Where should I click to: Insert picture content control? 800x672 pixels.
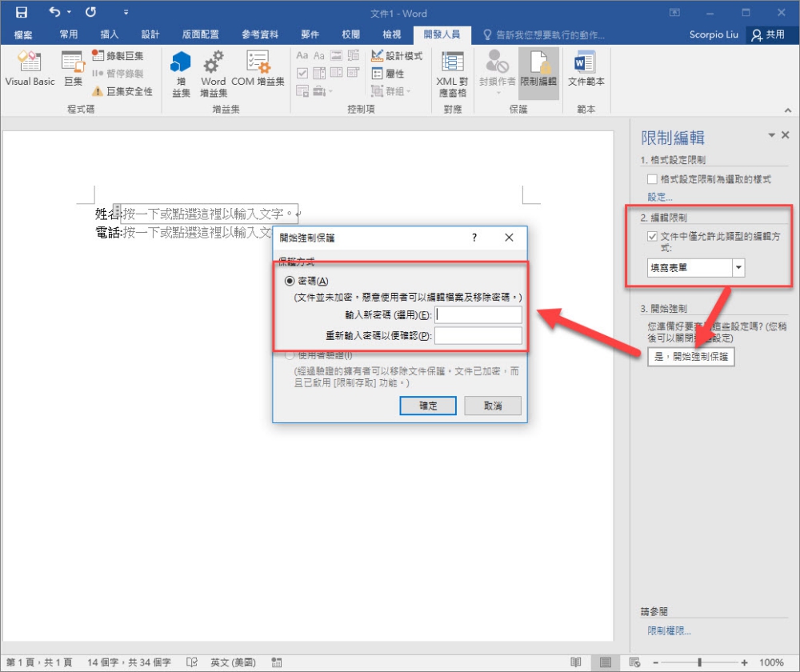point(336,55)
